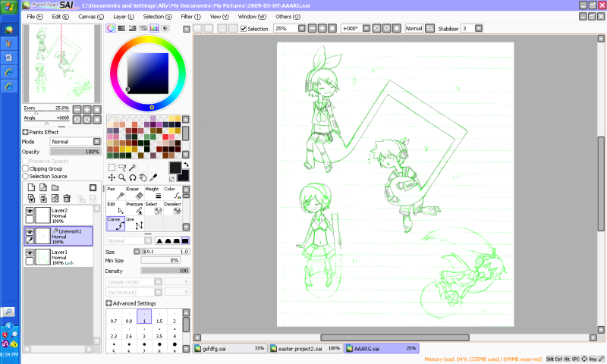Show the color wheel panel
The image size is (607, 364).
(x=111, y=28)
